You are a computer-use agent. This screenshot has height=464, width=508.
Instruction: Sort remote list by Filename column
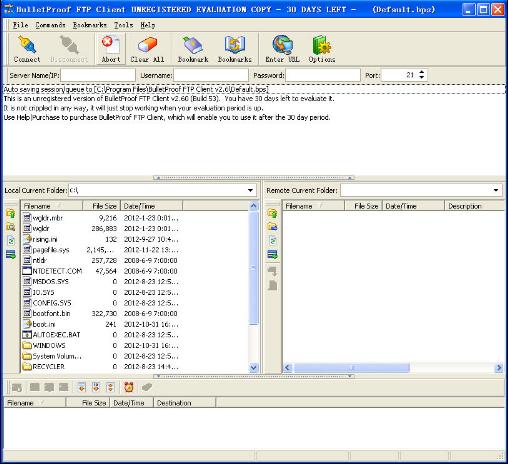click(x=313, y=206)
